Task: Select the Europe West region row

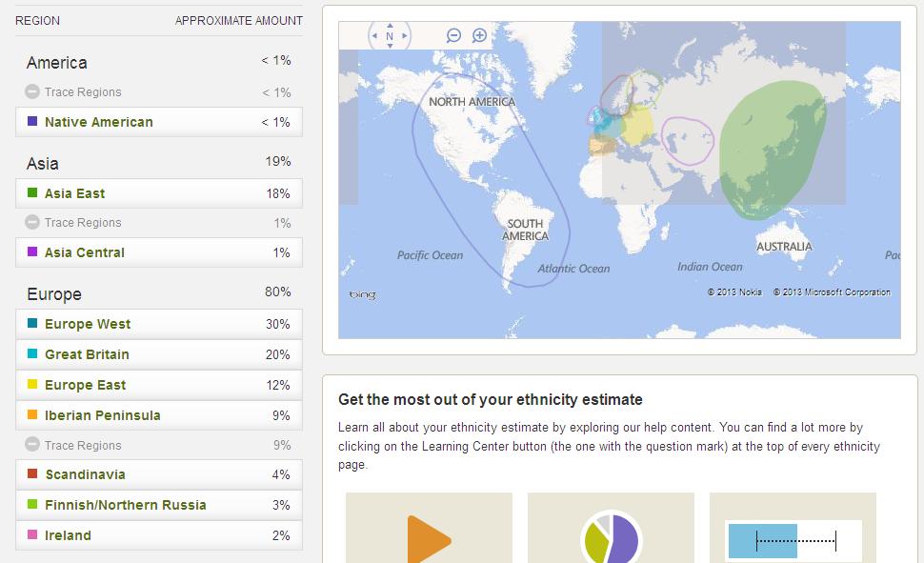Action: [x=159, y=324]
